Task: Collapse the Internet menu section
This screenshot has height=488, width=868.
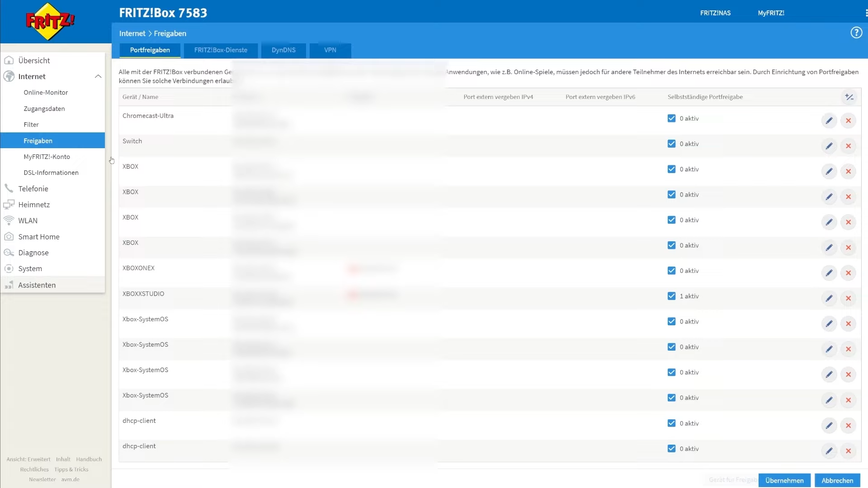Action: (x=98, y=76)
